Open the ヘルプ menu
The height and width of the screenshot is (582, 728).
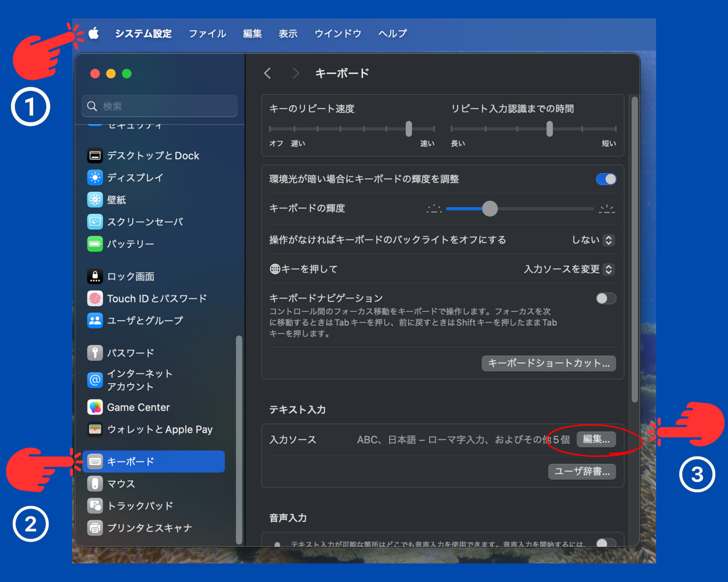pos(393,34)
